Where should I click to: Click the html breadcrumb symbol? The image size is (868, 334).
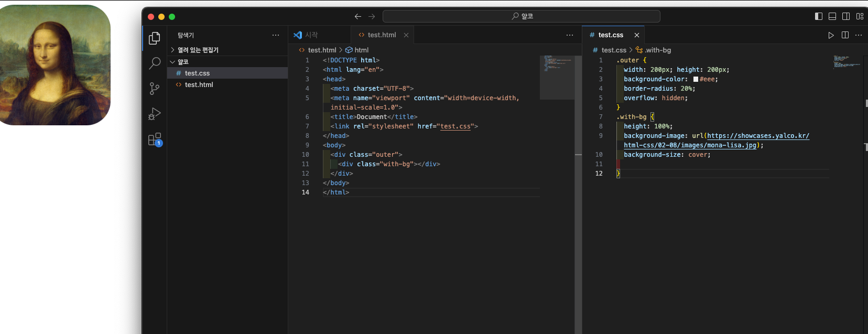point(357,50)
